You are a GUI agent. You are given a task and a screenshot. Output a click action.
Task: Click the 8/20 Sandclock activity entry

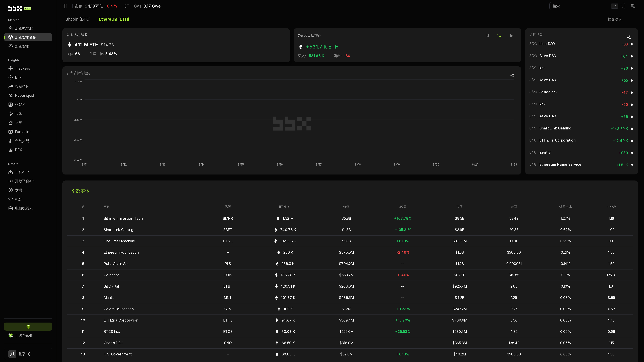click(581, 92)
